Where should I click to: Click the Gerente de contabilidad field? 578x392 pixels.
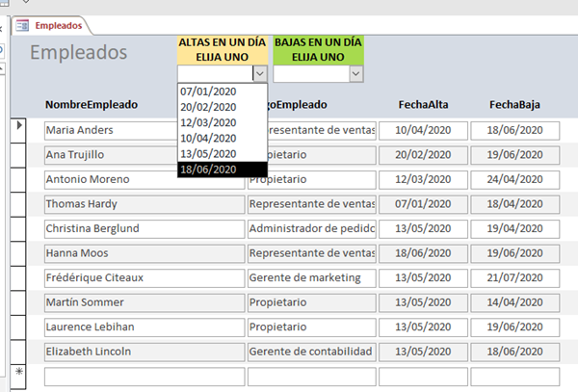click(x=312, y=352)
